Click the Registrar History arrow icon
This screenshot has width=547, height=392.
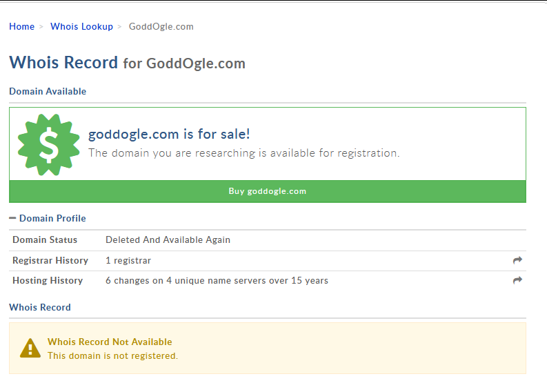pyautogui.click(x=517, y=260)
